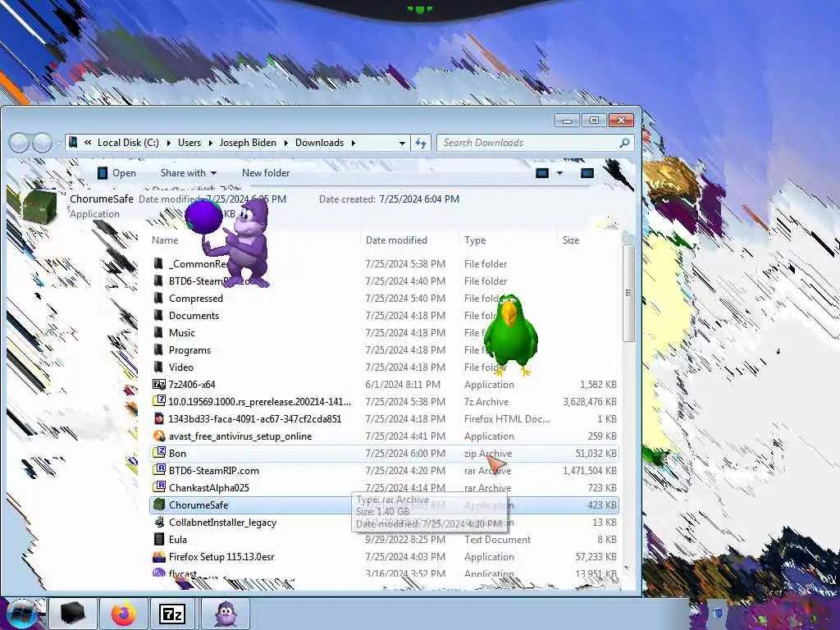Select the avast_free_antivirus_setup_online icon
Viewport: 840px width, 630px height.
point(159,436)
